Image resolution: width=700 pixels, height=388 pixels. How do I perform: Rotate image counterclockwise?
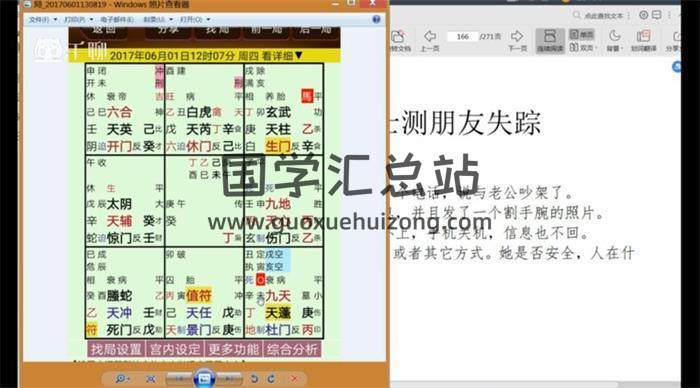(x=254, y=379)
